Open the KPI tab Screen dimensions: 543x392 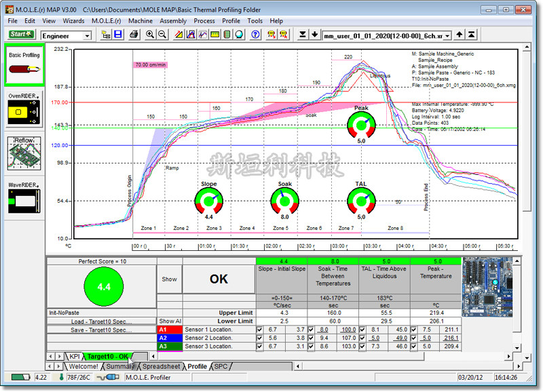(x=75, y=356)
